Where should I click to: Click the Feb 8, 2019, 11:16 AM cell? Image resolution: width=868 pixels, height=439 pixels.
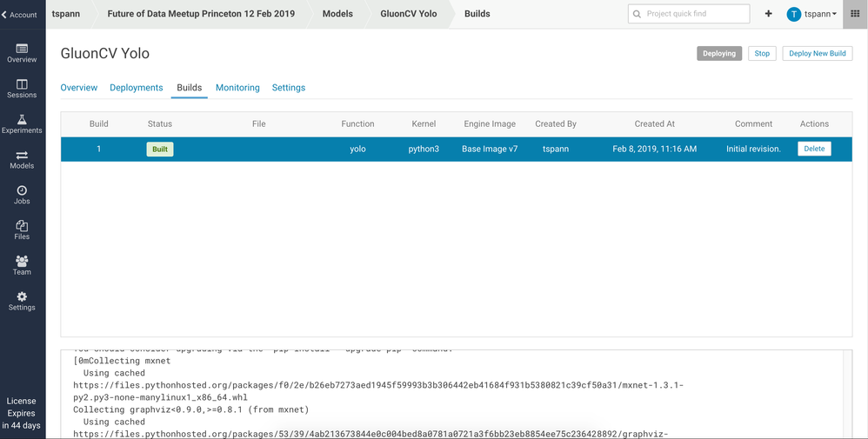(x=654, y=149)
